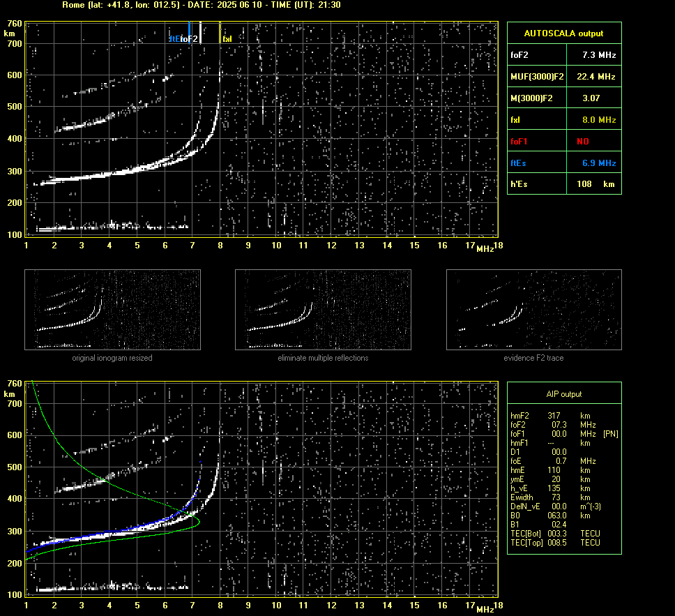
Task: Click the yellow fxI marker on top ionogram
Action: pyautogui.click(x=220, y=32)
